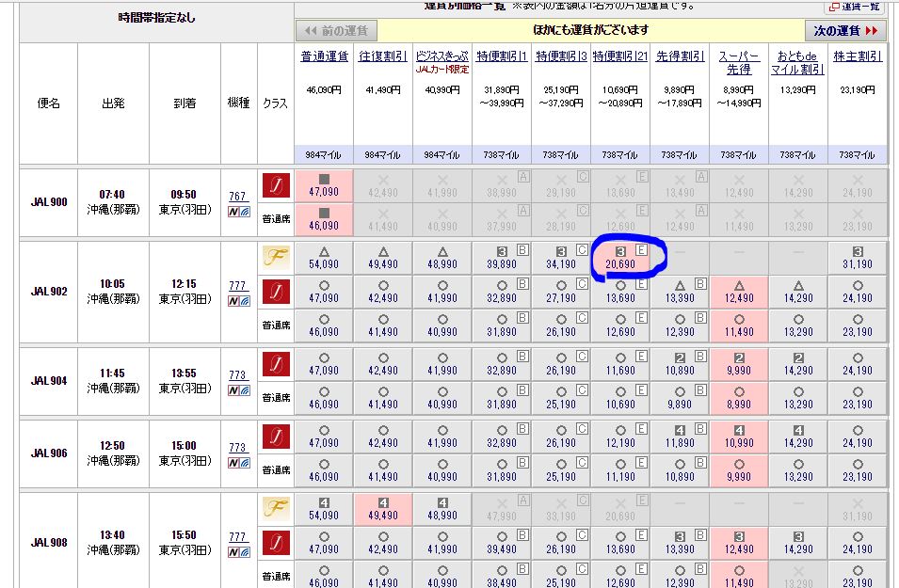899x588 pixels.
Task: Select the 8,990 super sakitoku fare on JAL904
Action: pos(739,398)
